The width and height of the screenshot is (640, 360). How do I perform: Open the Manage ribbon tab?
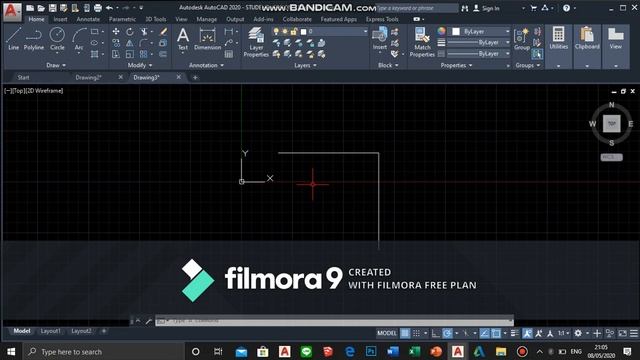click(207, 19)
